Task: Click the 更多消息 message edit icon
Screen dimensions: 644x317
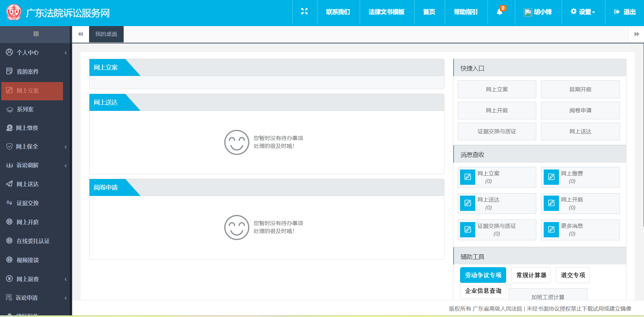Action: (552, 230)
